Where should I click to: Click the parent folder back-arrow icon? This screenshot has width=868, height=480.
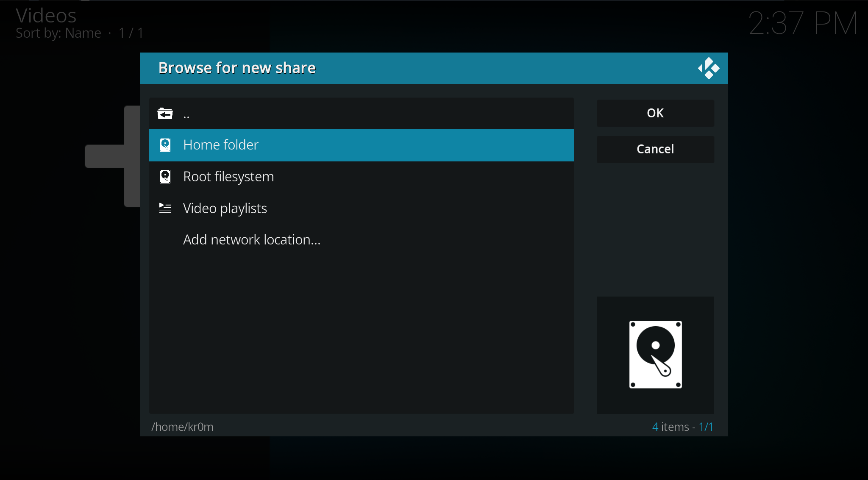tap(165, 114)
